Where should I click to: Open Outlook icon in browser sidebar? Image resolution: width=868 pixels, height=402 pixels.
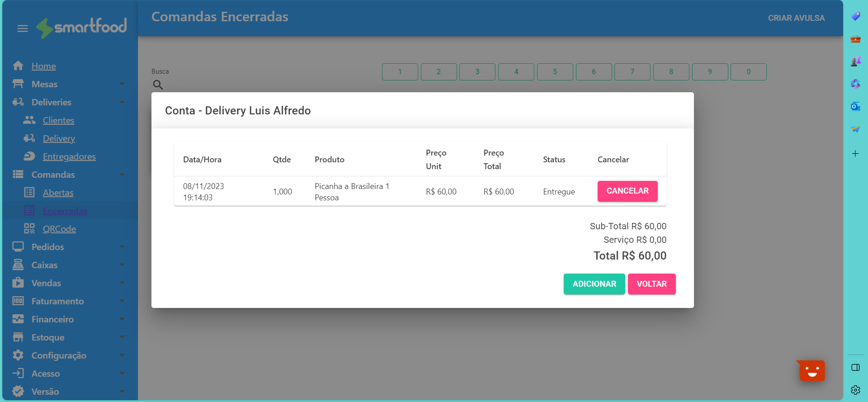tap(855, 107)
